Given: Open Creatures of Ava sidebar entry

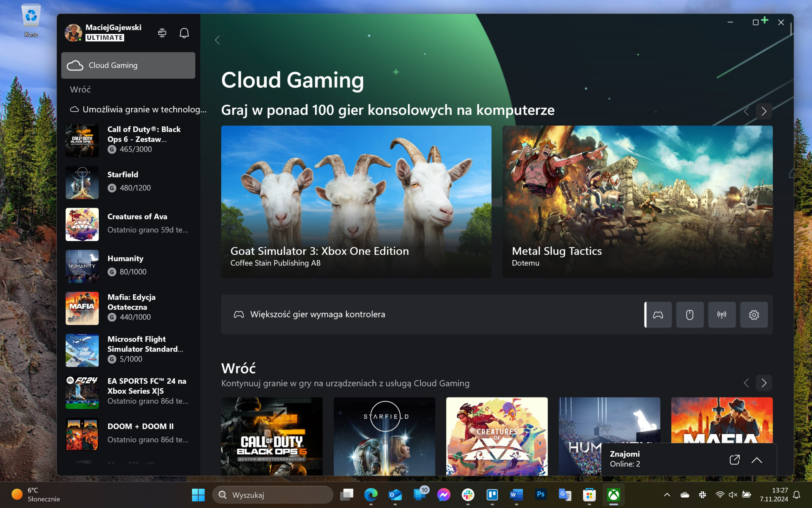Looking at the screenshot, I should (128, 224).
